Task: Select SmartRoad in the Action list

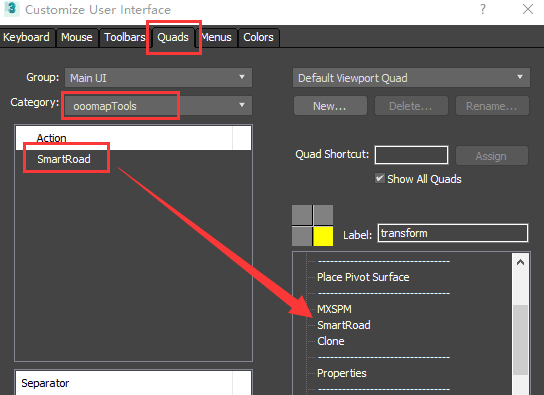Action: pyautogui.click(x=64, y=159)
